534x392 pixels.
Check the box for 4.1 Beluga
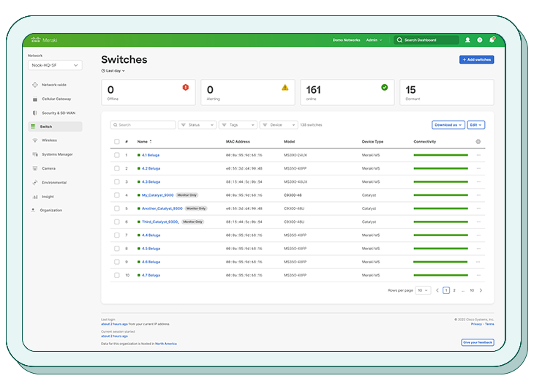(x=117, y=155)
